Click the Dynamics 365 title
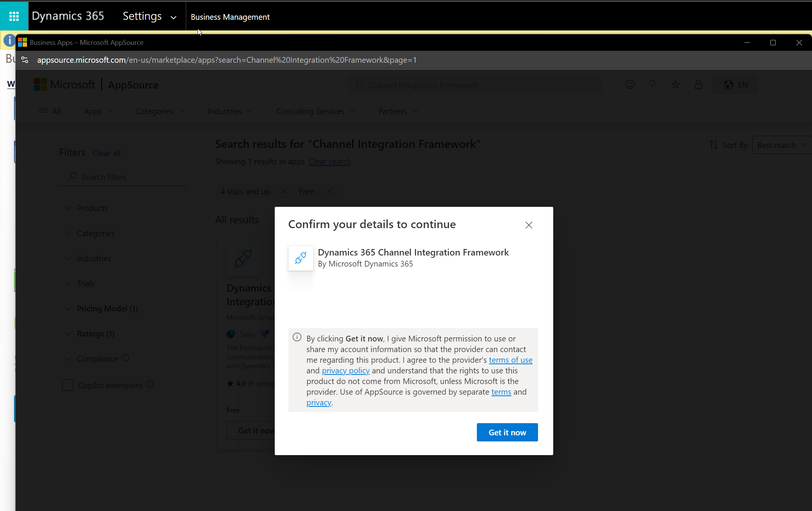The height and width of the screenshot is (511, 812). tap(68, 16)
